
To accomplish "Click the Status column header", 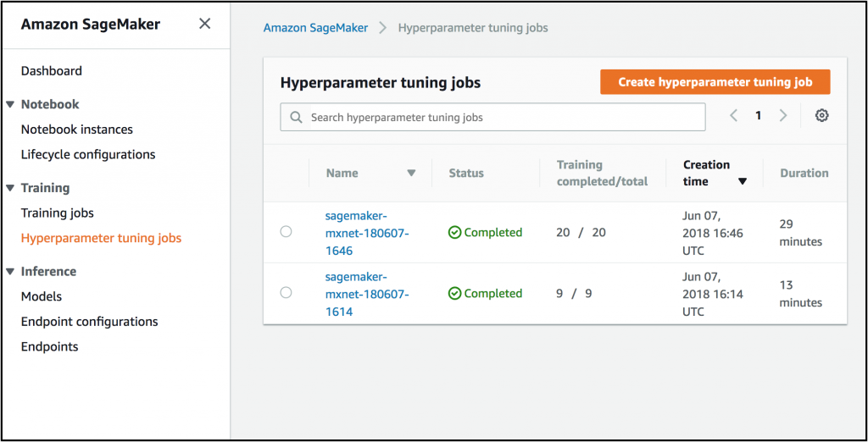I will coord(466,173).
